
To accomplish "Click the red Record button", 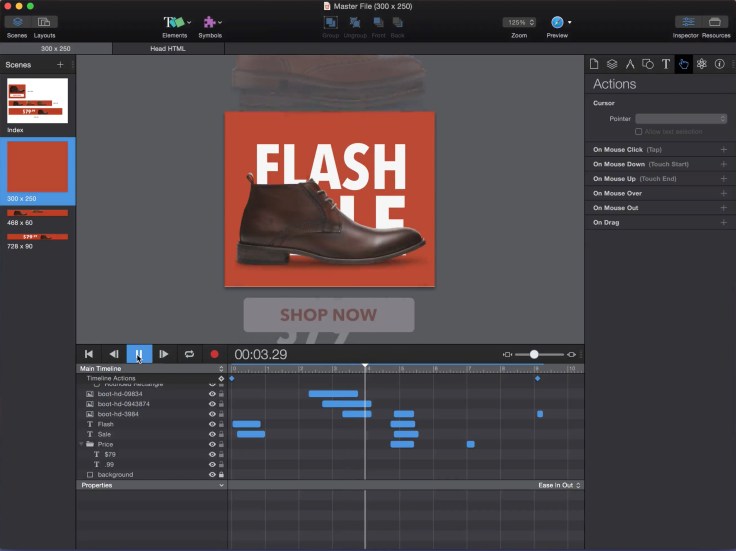I will click(x=214, y=354).
